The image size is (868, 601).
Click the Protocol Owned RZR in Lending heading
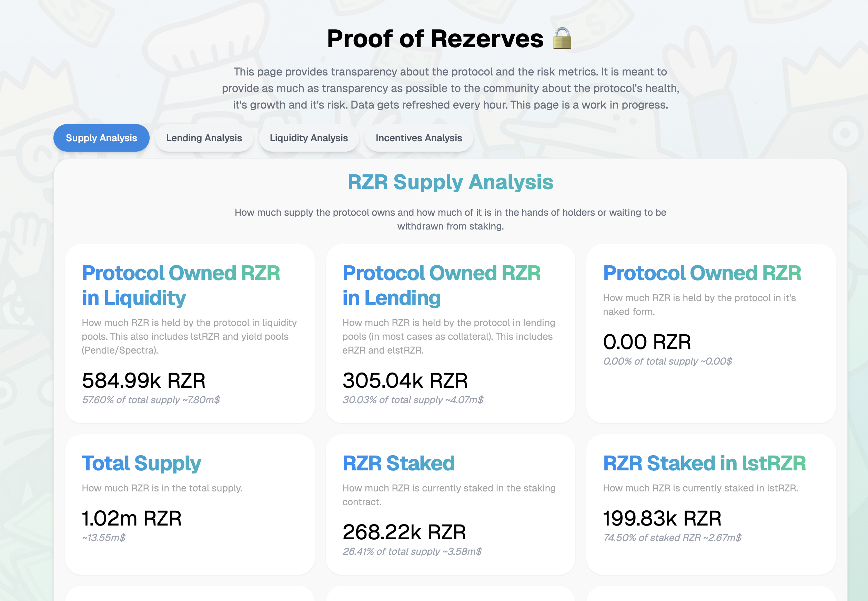[441, 285]
